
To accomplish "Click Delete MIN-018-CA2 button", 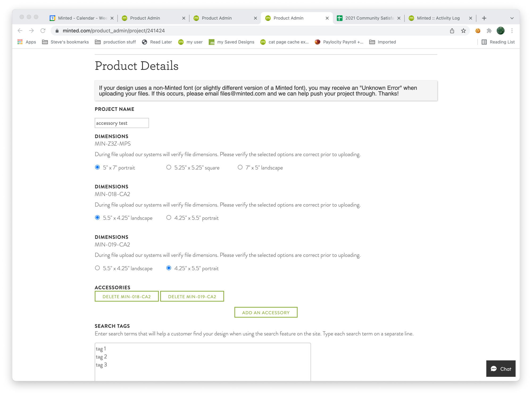I will tap(127, 297).
